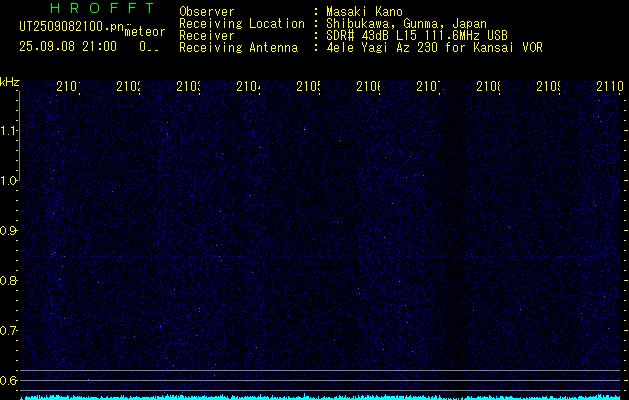Click the 0.9 kHz axis label
Viewport: 629px width, 400px height.
[8, 230]
